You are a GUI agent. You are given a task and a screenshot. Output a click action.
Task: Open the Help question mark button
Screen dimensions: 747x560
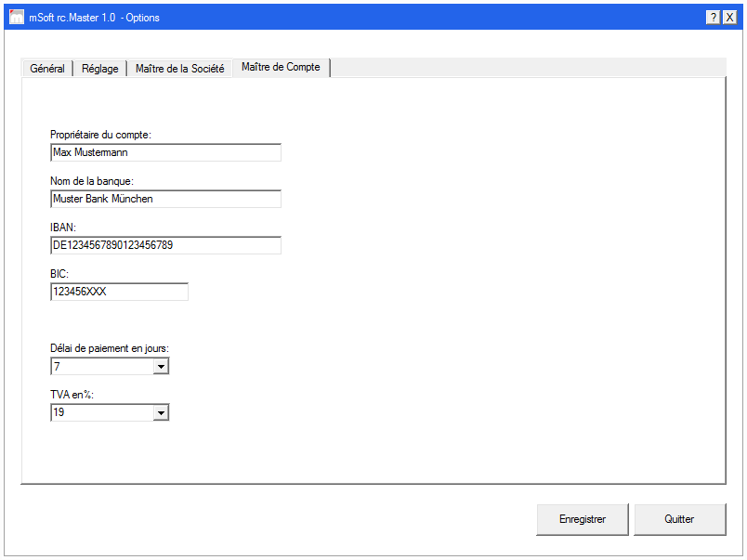[714, 17]
